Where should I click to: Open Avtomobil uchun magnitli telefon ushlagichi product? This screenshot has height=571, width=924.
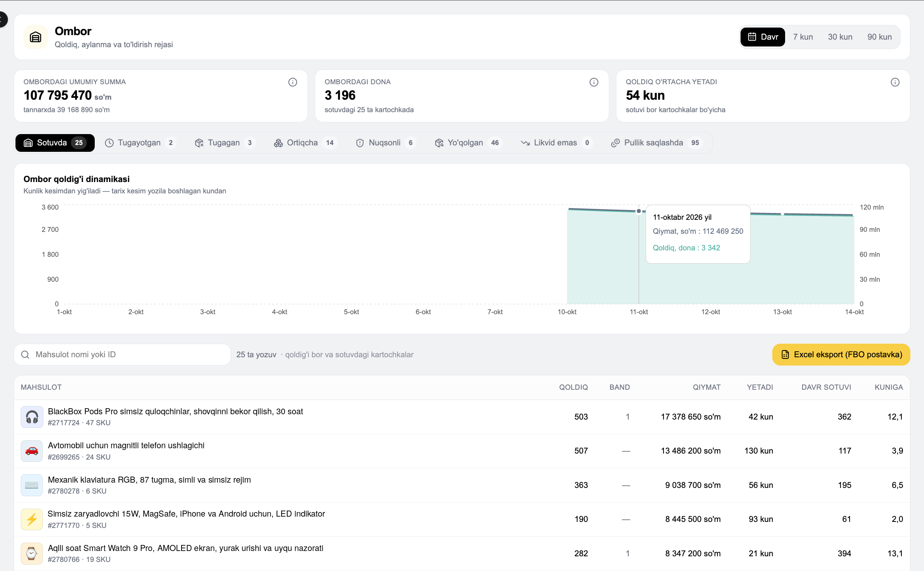coord(126,446)
